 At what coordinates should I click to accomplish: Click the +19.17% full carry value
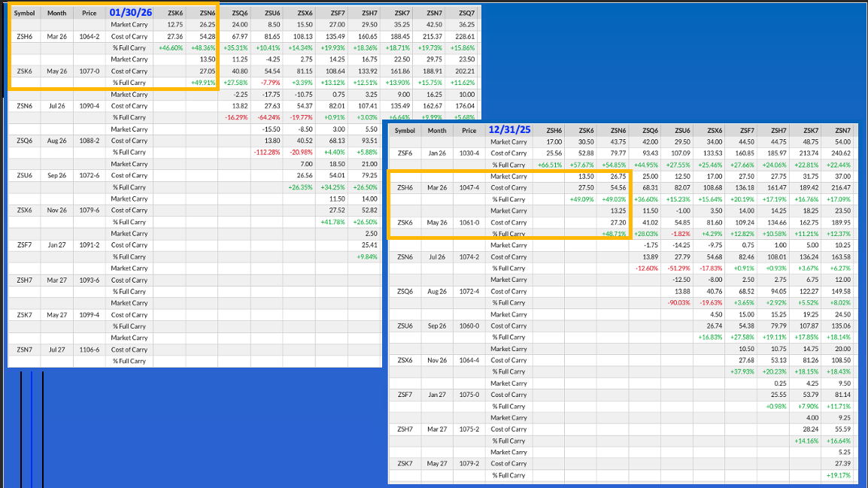[x=838, y=475]
